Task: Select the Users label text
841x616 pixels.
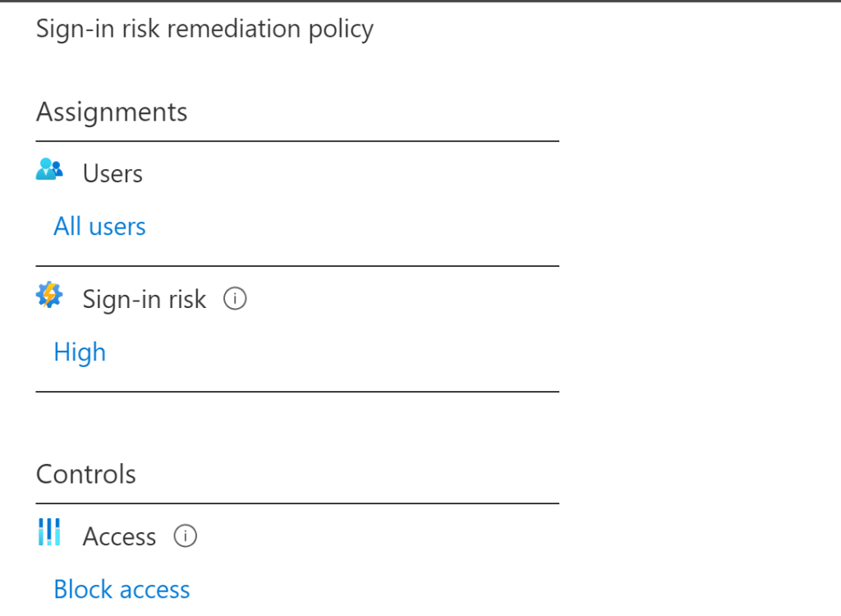Action: click(x=113, y=174)
